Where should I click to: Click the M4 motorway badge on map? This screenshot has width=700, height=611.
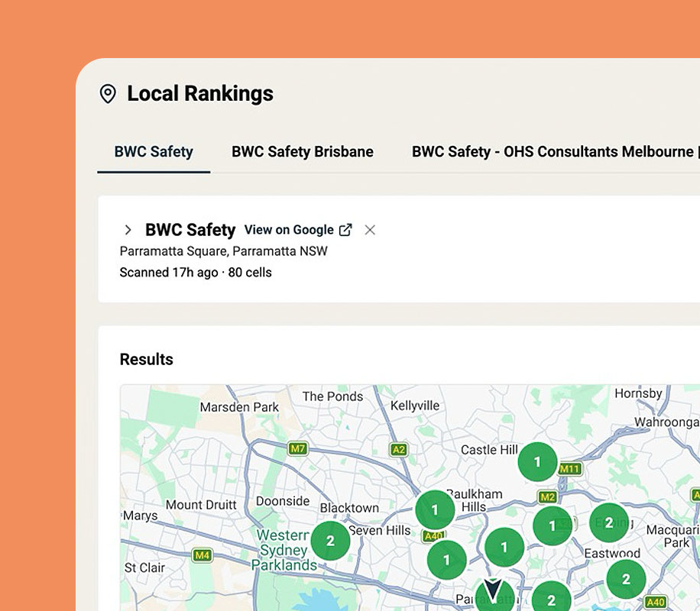tap(203, 555)
